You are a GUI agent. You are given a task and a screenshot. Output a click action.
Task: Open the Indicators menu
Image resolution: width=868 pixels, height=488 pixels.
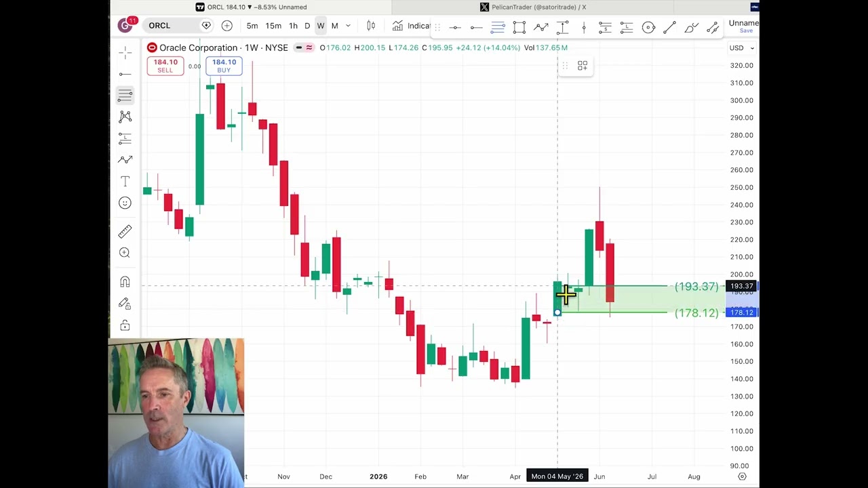(411, 26)
